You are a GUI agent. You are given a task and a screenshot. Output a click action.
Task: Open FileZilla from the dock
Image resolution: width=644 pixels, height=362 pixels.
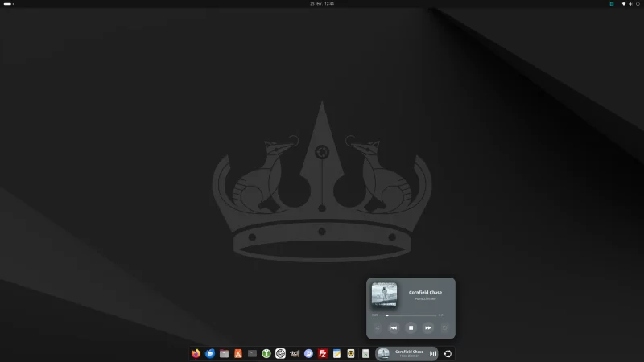click(323, 353)
